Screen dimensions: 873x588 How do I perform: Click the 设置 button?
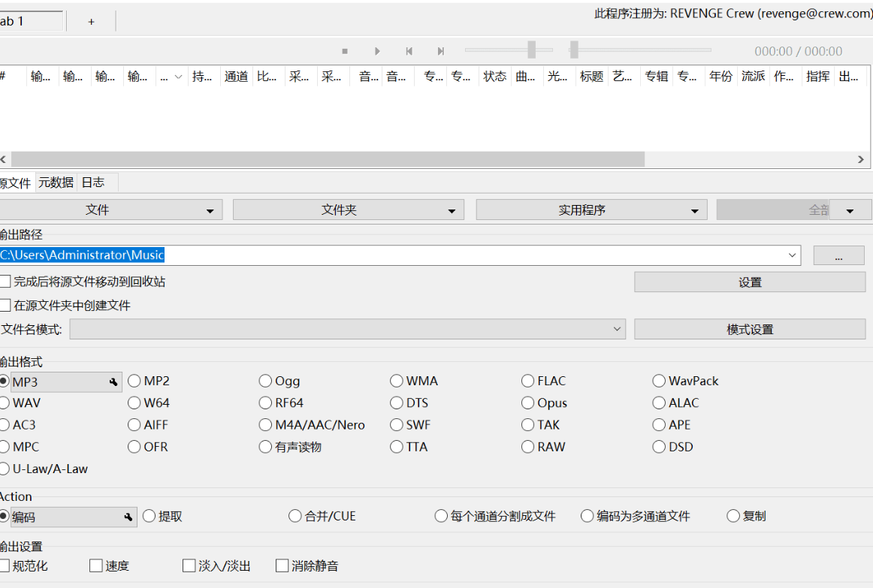pyautogui.click(x=749, y=282)
